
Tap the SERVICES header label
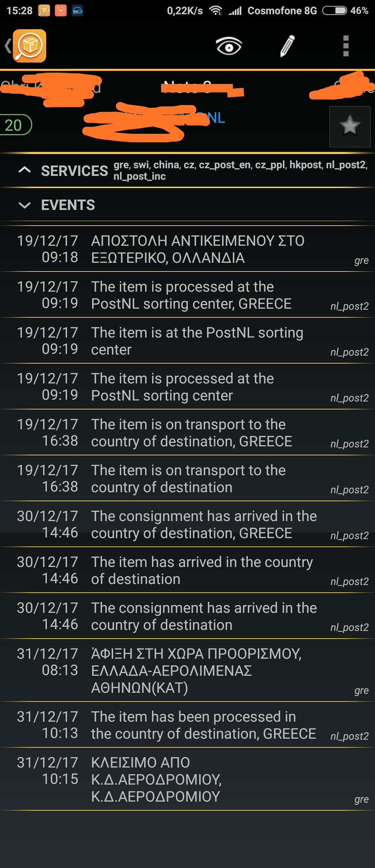click(75, 171)
